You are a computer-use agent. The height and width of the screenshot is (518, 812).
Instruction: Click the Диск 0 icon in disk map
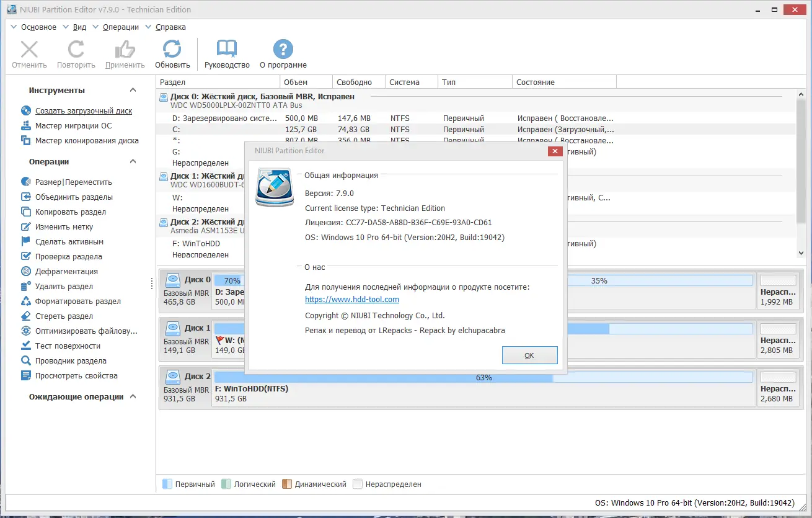point(172,280)
